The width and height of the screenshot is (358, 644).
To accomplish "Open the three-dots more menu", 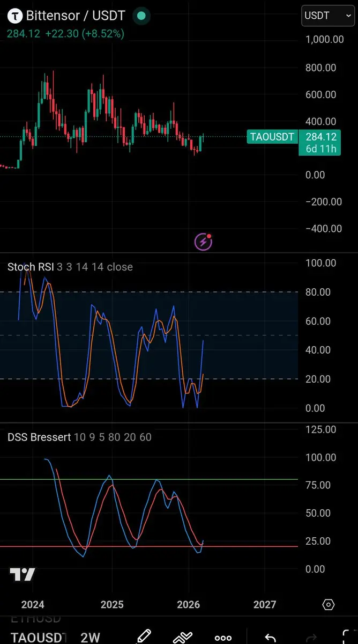I will (x=223, y=638).
